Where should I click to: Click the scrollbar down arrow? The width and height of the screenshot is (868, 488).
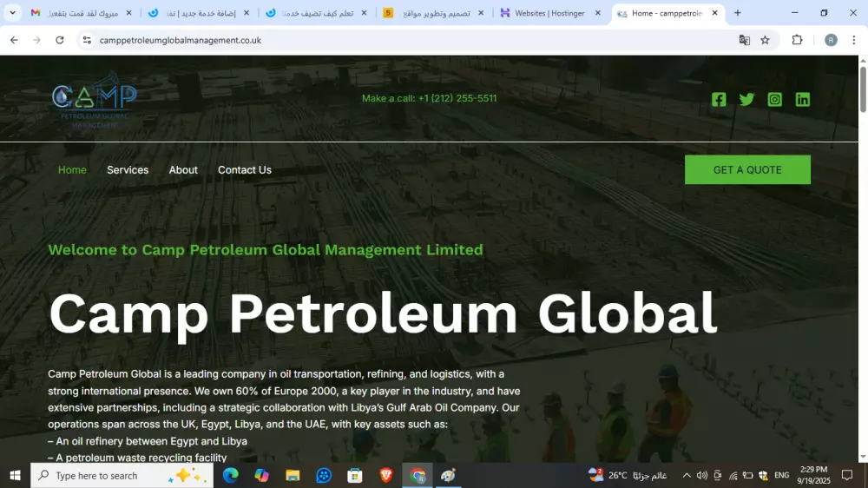(x=863, y=457)
